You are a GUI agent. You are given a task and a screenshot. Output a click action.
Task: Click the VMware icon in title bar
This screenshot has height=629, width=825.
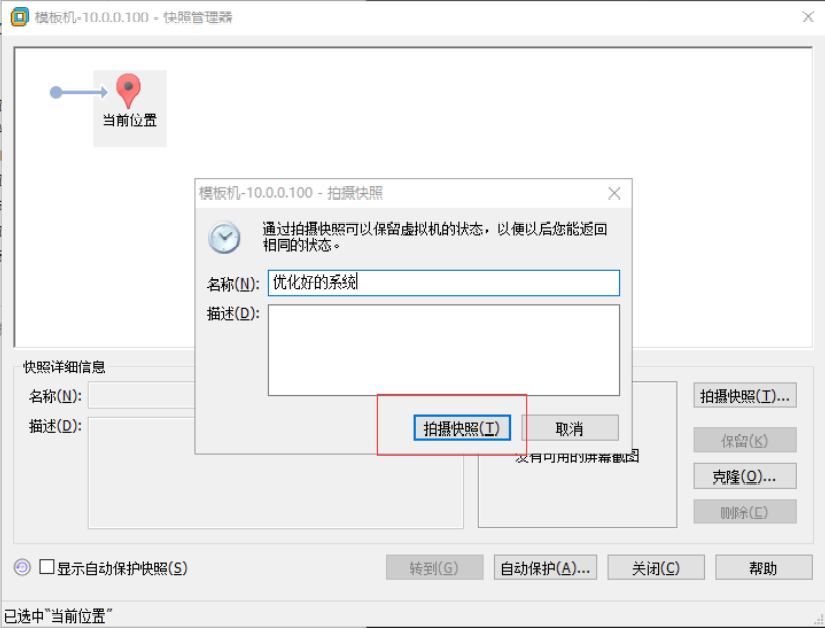coord(19,16)
